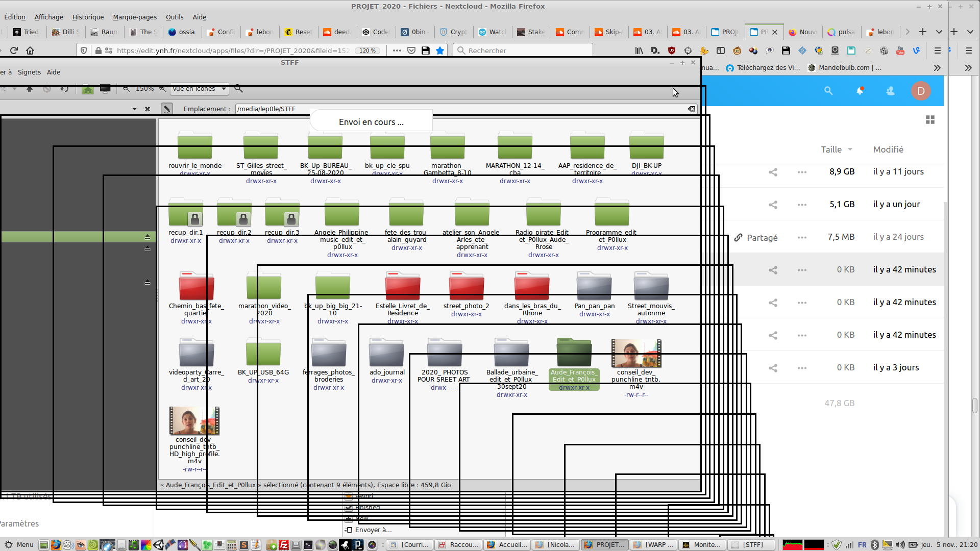Screen dimensions: 980x551
Task: Open the Nextcloud contacts icon
Action: click(x=890, y=91)
